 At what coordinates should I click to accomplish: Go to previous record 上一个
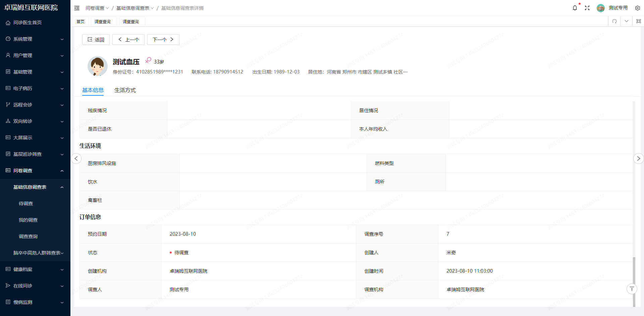128,40
